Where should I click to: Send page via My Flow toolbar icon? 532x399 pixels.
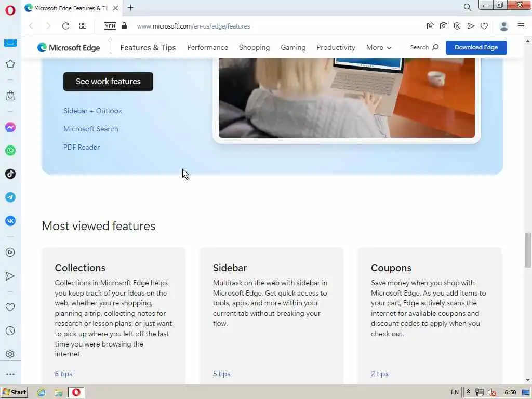[x=471, y=26]
